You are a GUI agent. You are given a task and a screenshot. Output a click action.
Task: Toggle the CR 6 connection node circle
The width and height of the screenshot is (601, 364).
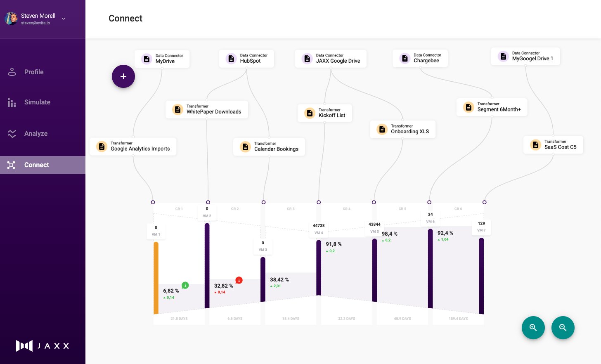[430, 202]
